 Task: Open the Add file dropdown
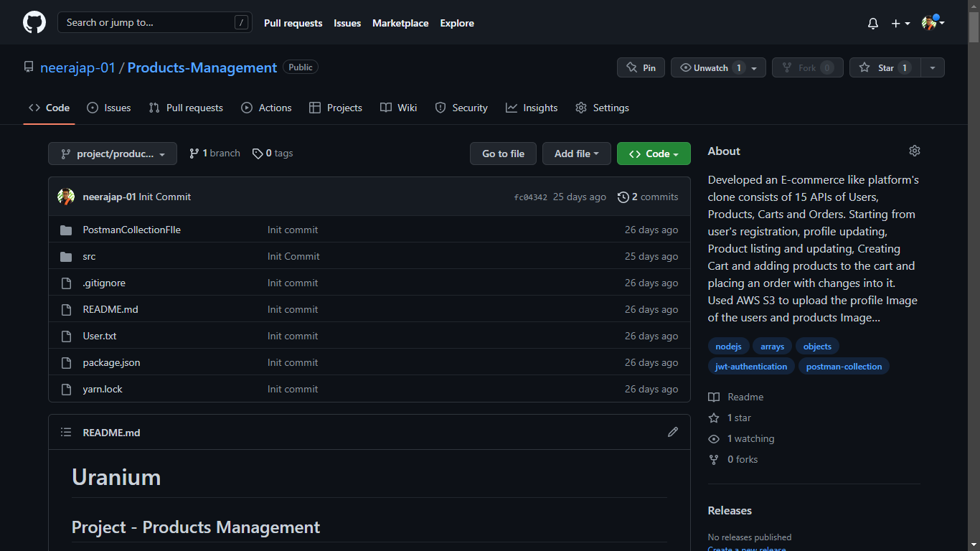[x=576, y=154]
